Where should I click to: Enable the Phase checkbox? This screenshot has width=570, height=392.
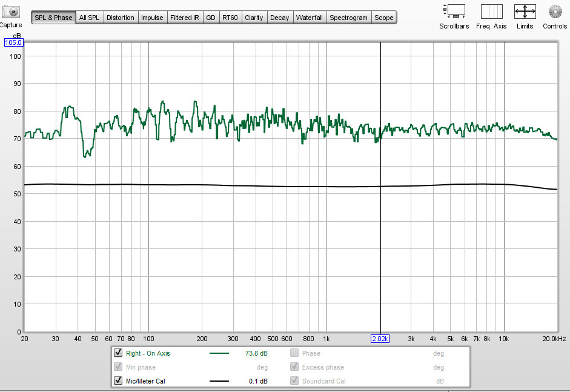point(294,353)
